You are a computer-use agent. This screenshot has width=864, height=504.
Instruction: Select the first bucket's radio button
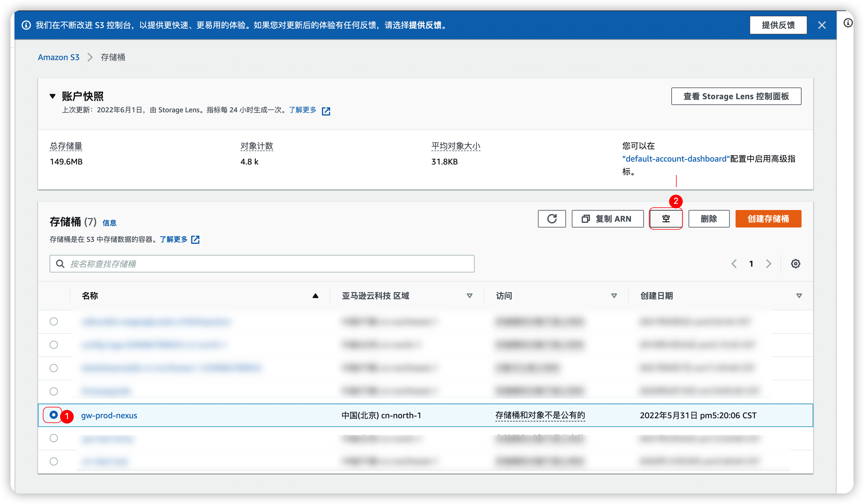53,321
